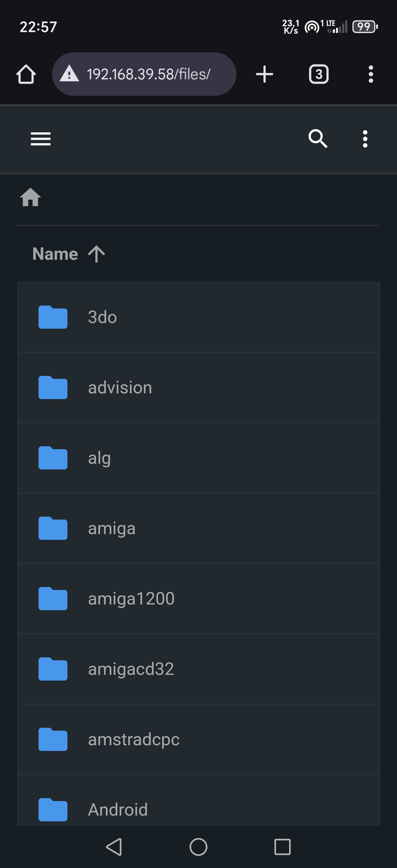397x868 pixels.
Task: Sort files by the Name column header
Action: click(x=55, y=254)
